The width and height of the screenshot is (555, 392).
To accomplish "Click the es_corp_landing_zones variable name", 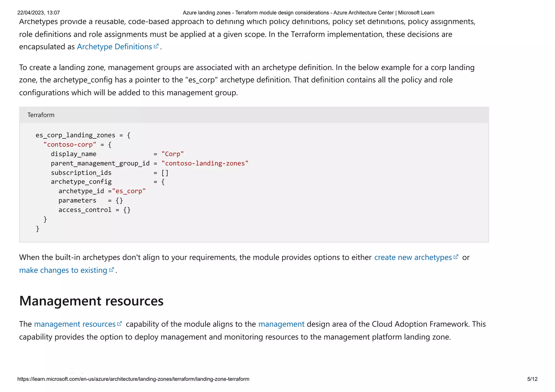I will click(x=76, y=135).
